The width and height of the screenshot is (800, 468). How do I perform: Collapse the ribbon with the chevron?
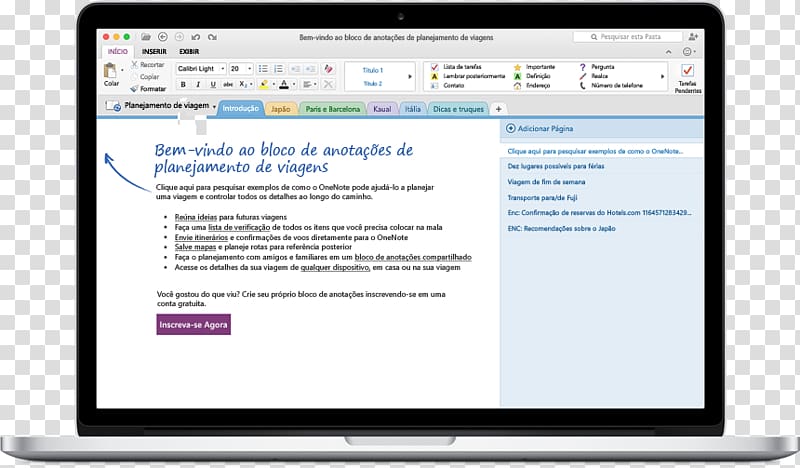point(668,52)
